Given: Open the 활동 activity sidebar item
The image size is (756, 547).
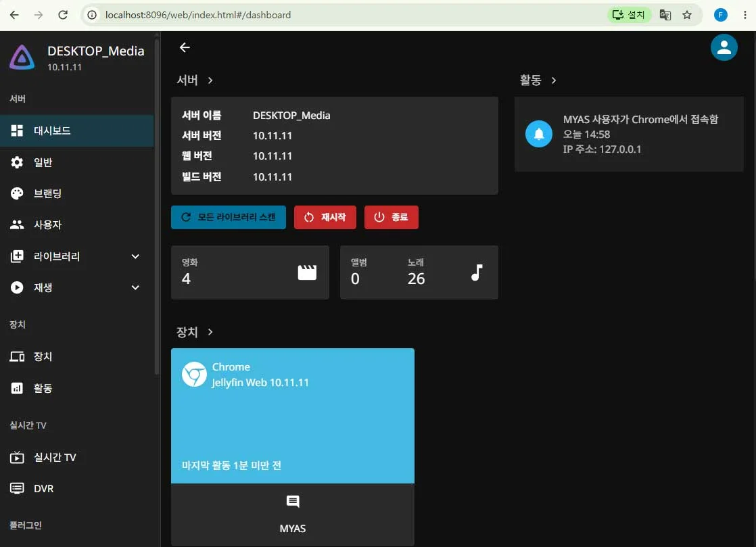Looking at the screenshot, I should pyautogui.click(x=77, y=388).
